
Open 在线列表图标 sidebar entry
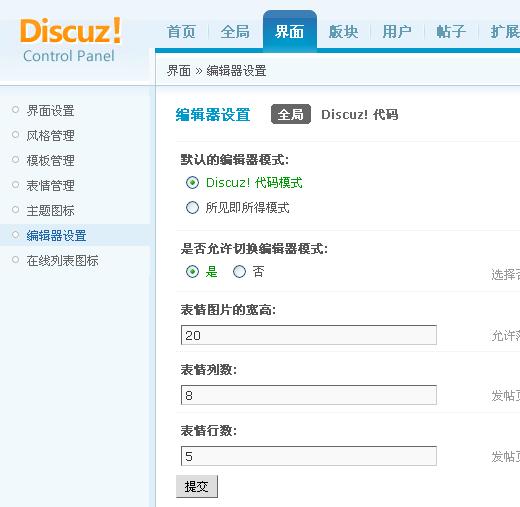click(62, 261)
